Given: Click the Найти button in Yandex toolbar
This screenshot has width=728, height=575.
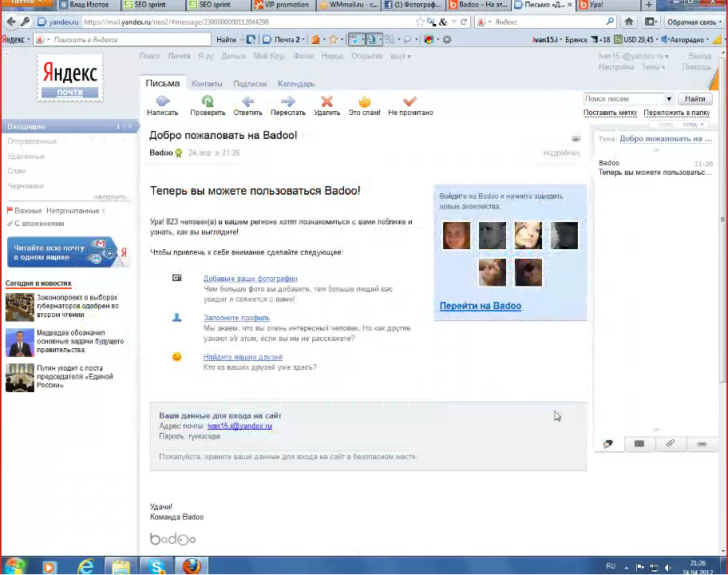Looking at the screenshot, I should coord(226,39).
